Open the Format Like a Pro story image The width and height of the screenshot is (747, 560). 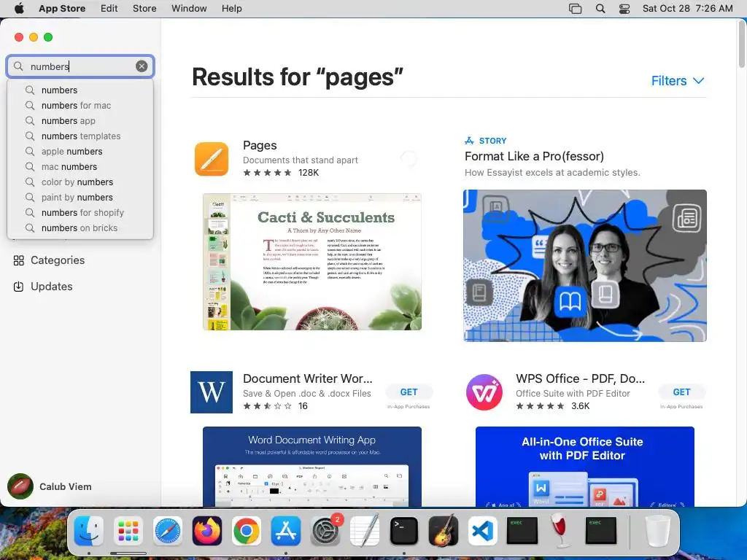point(584,265)
